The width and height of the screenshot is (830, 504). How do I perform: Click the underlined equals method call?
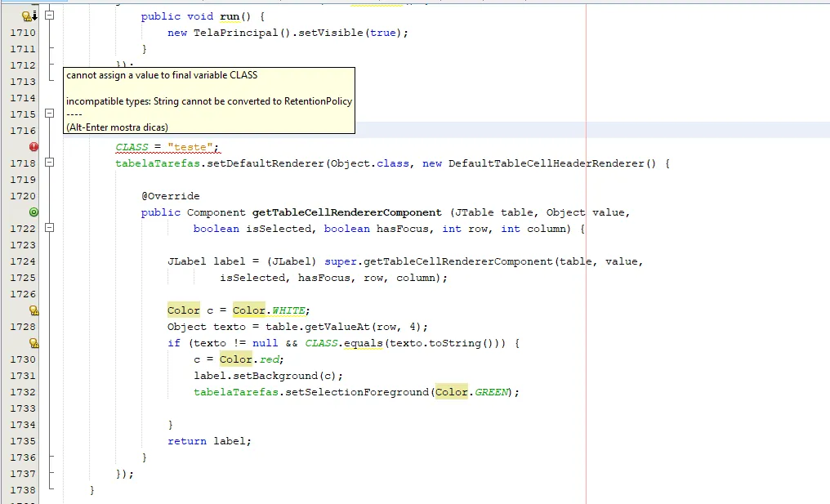coord(363,343)
